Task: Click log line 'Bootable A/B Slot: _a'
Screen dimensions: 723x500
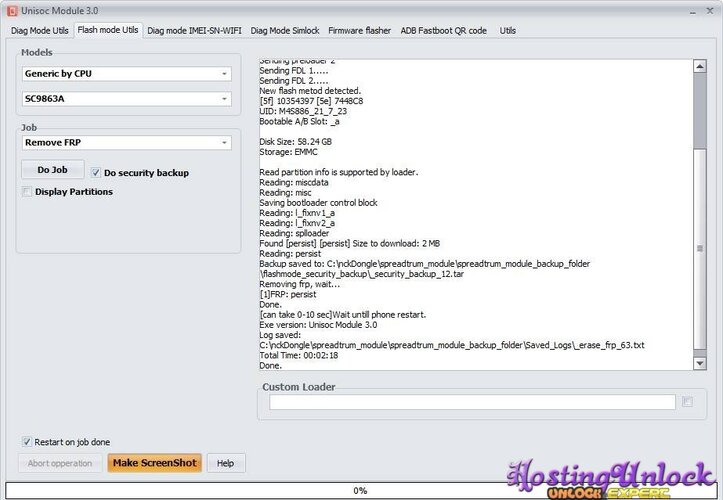Action: (x=300, y=121)
